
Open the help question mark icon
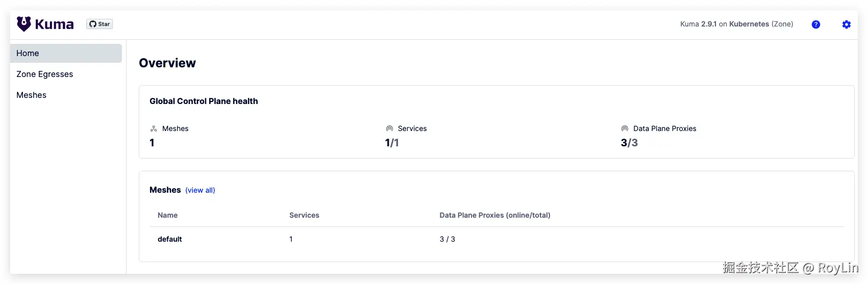click(x=816, y=24)
